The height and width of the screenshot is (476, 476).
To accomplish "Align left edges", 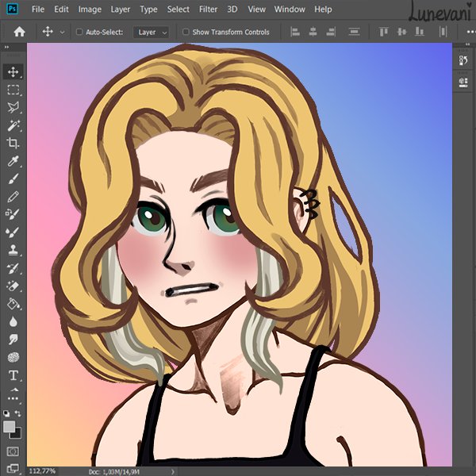I will click(x=295, y=32).
